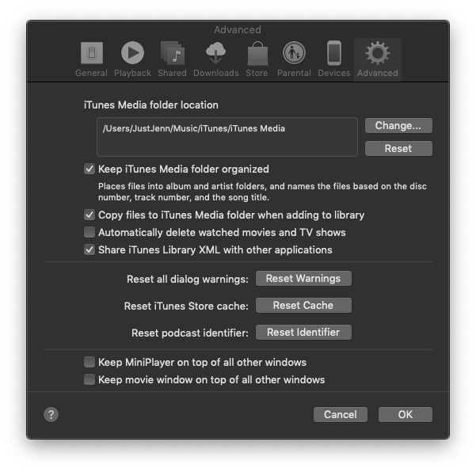
Task: Enable Automatically delete watched movies and TV shows
Action: click(89, 232)
